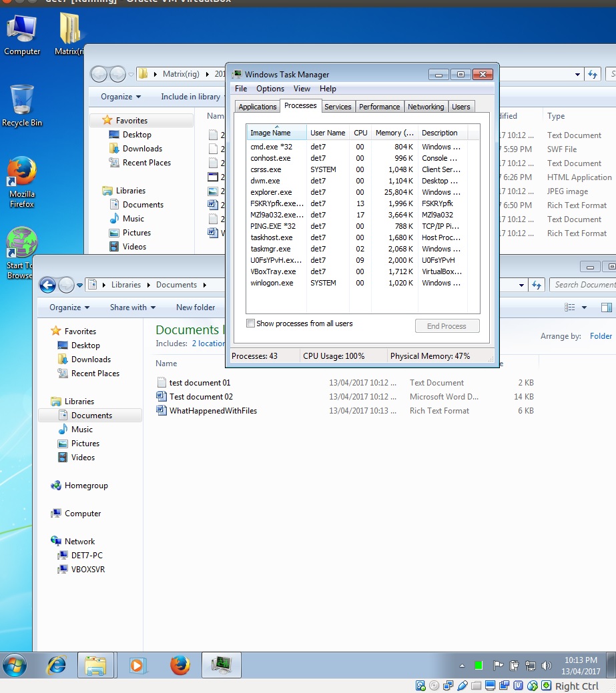Click the End Process button
Screen dimensions: 616x693
coord(446,326)
